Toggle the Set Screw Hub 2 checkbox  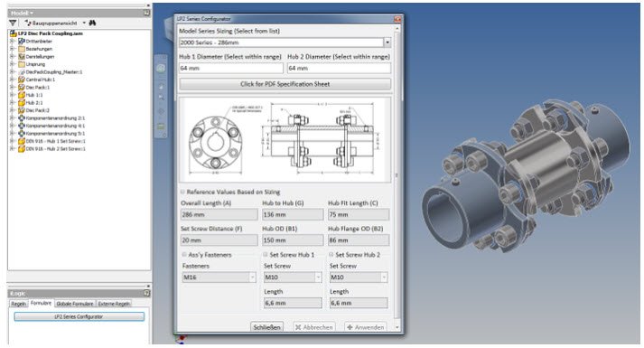tap(331, 254)
